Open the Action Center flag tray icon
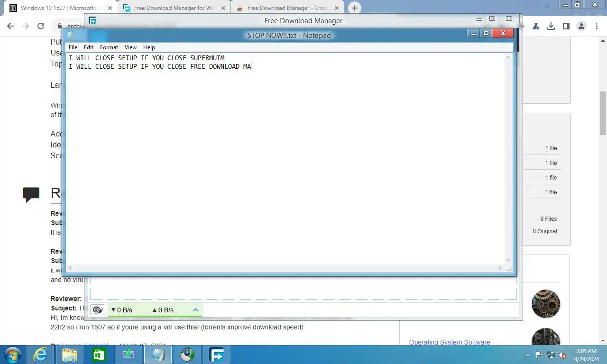607x364 pixels. point(540,355)
